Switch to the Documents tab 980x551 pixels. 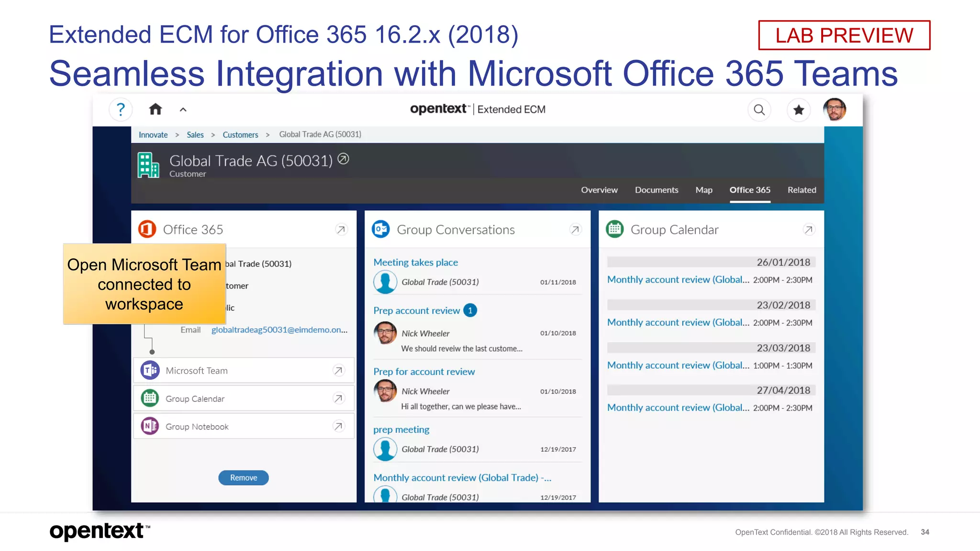pyautogui.click(x=657, y=190)
